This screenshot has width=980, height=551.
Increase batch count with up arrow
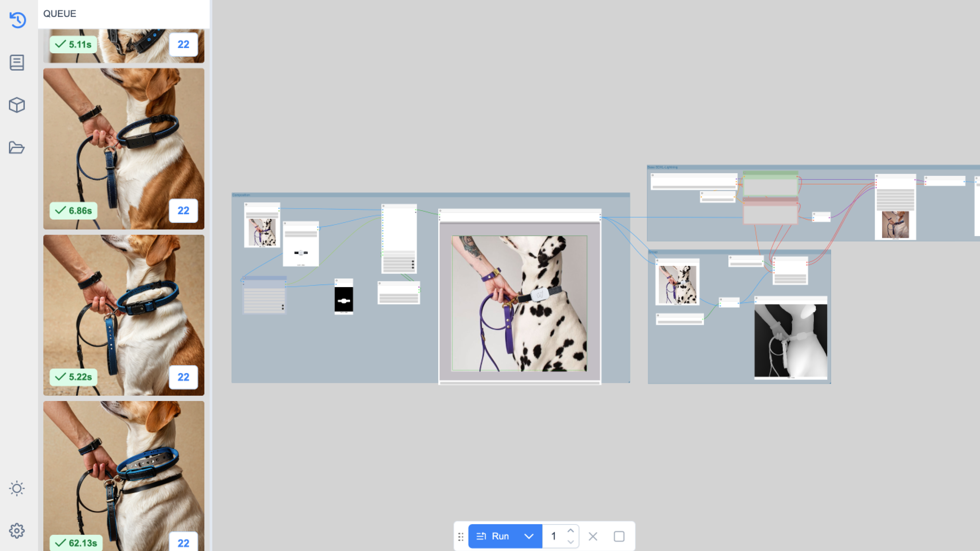click(570, 531)
